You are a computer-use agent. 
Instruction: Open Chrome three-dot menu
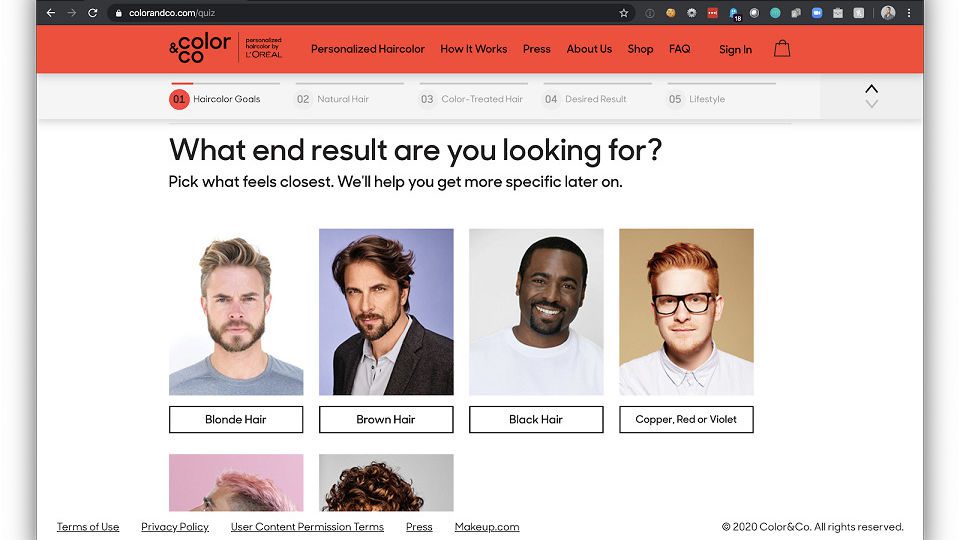tap(909, 13)
